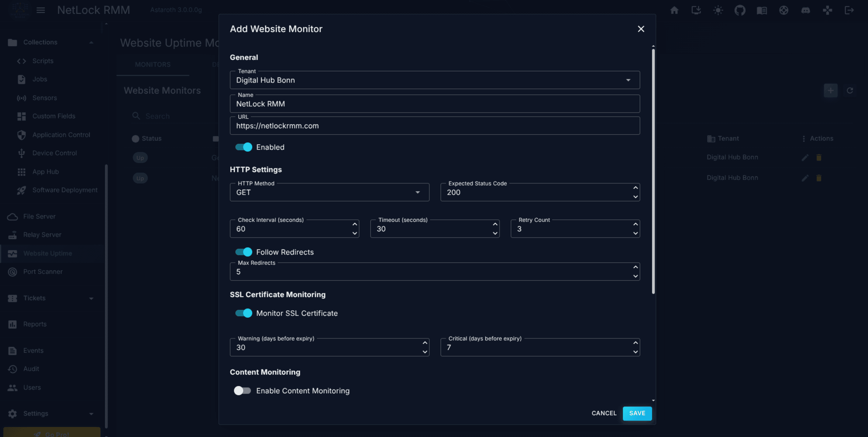Click the add monitor plus icon
Image resolution: width=868 pixels, height=437 pixels.
tap(831, 90)
